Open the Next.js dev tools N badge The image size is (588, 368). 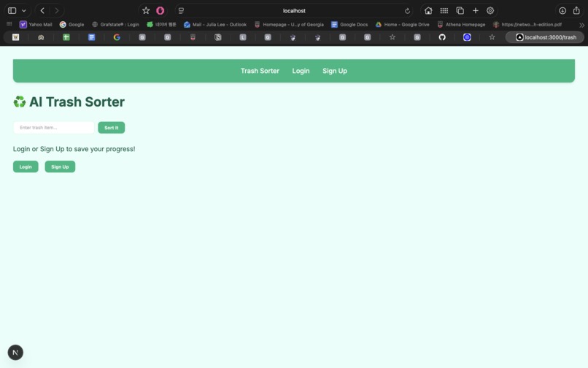[x=15, y=352]
